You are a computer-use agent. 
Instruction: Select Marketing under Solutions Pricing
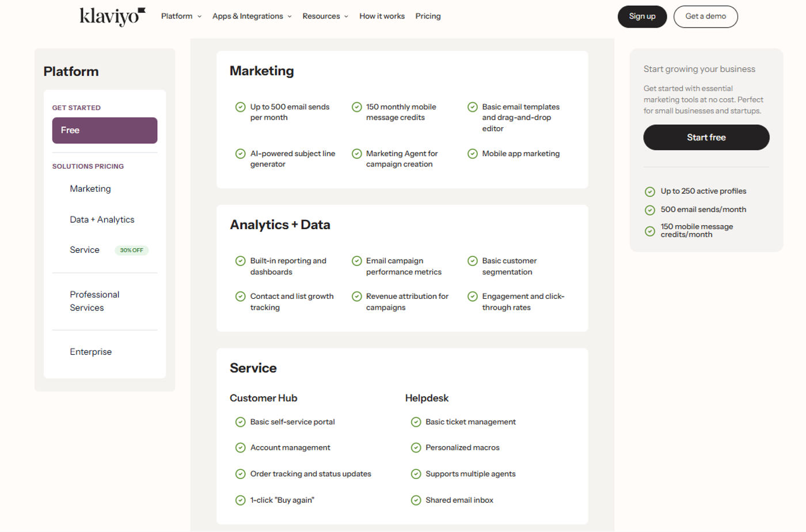point(90,189)
